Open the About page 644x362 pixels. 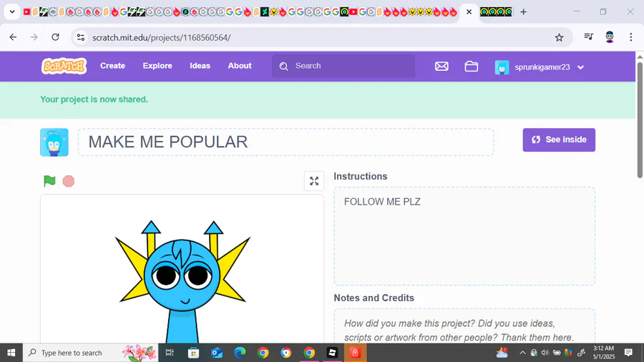point(240,66)
